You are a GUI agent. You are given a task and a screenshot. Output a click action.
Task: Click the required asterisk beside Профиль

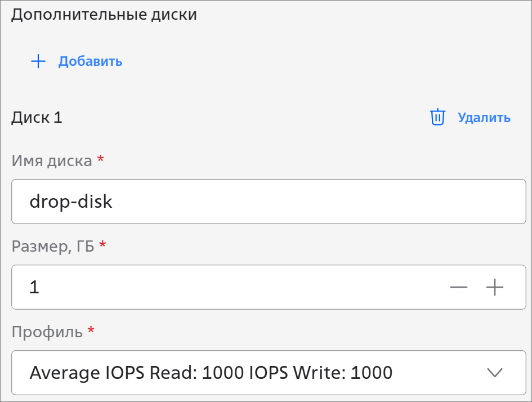[91, 331]
